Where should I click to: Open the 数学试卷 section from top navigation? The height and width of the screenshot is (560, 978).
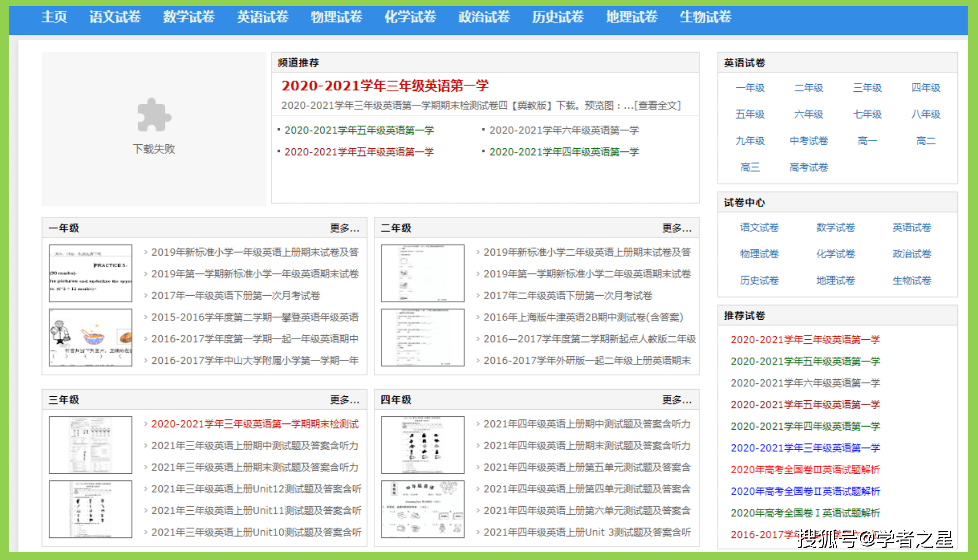188,17
